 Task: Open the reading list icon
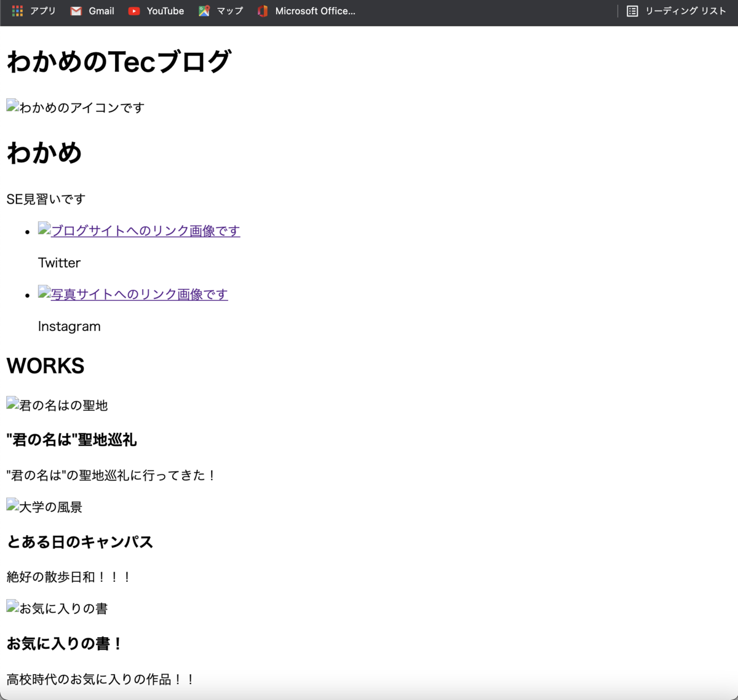[632, 11]
